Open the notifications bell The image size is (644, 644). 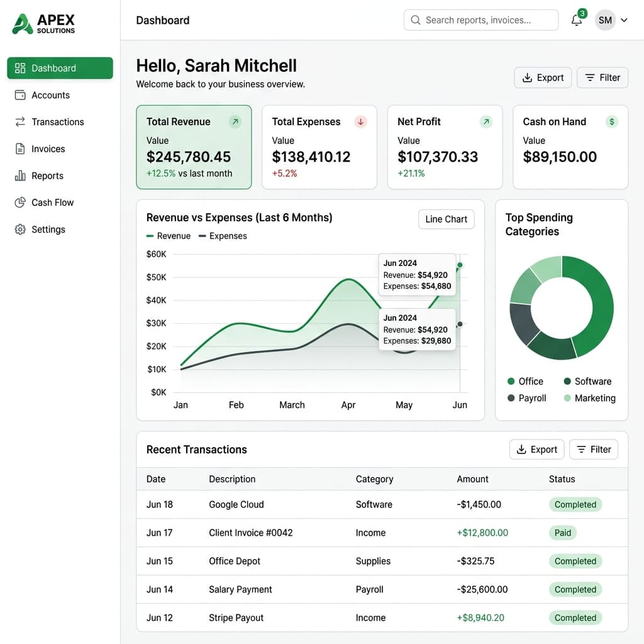click(x=577, y=20)
